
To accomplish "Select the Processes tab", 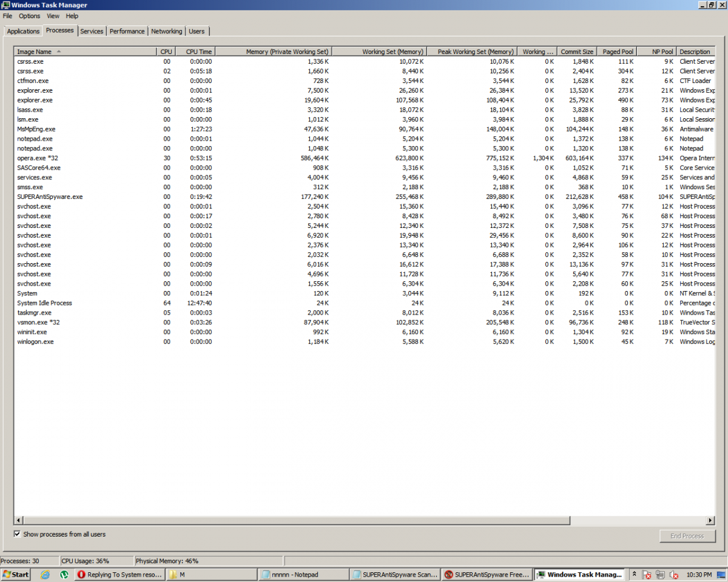I will coord(59,30).
